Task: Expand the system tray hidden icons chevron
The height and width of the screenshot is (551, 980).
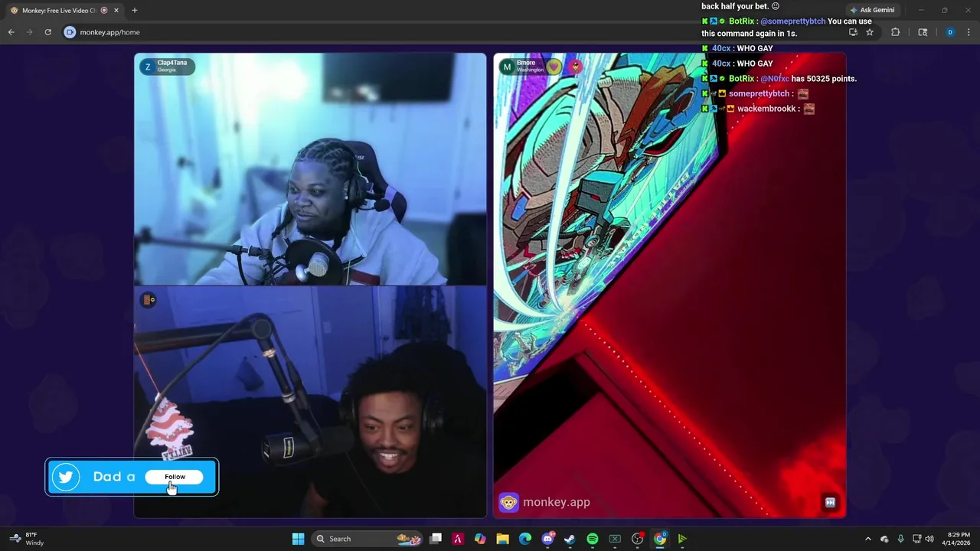Action: [867, 539]
